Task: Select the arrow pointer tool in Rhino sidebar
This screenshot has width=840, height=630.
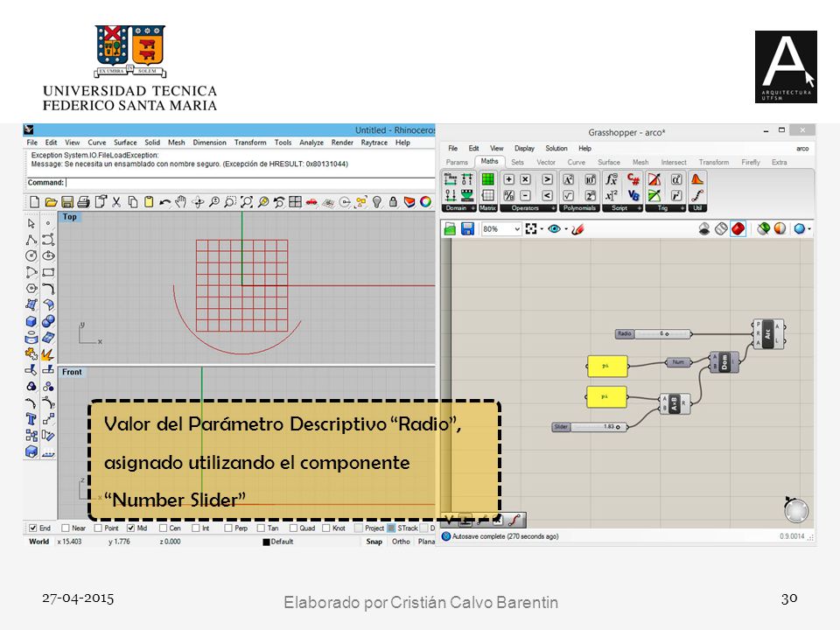Action: 31,223
